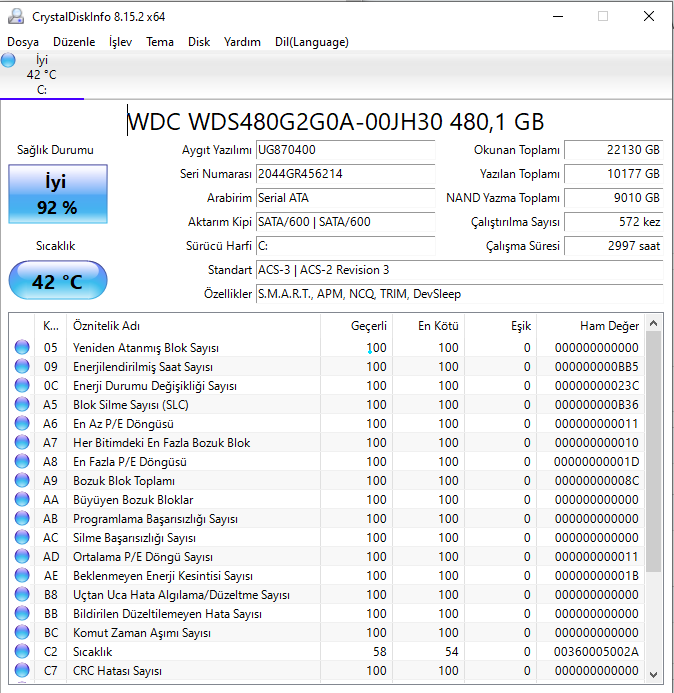Close the CrystalDiskInfo window
Viewport: 674px width, 693px height.
click(x=649, y=16)
